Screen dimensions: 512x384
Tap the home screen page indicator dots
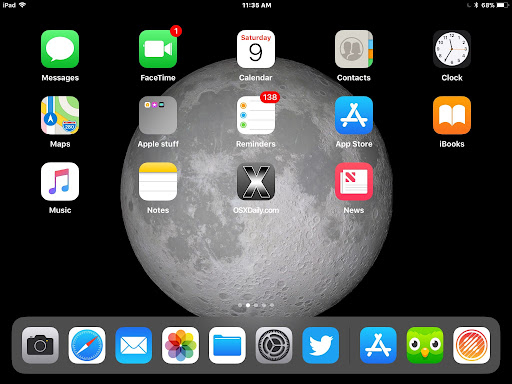coord(256,305)
